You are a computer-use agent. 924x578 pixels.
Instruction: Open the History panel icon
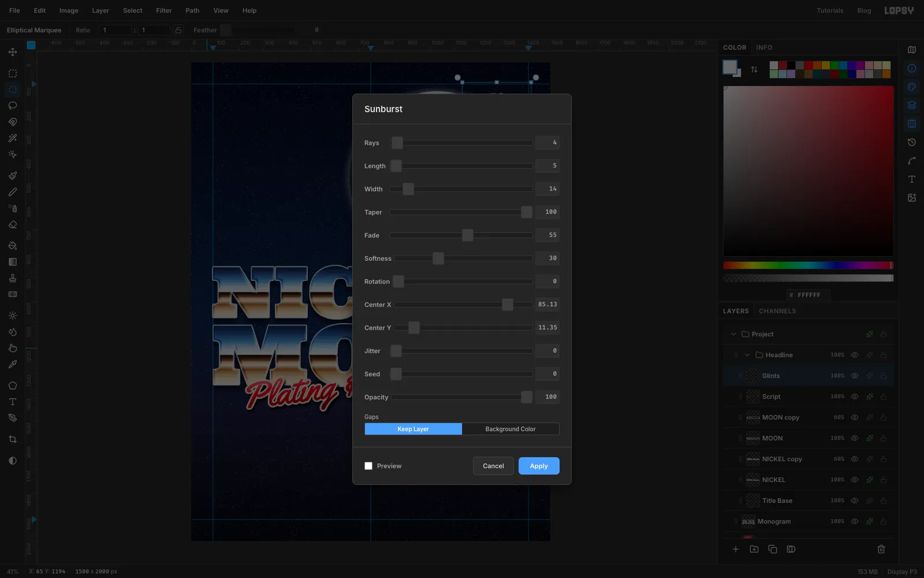912,142
